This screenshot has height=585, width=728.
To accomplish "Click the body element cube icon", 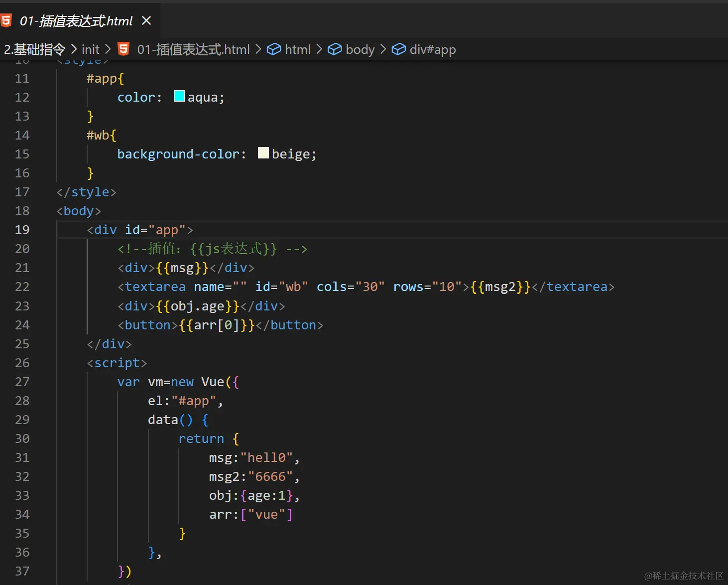I will (x=335, y=49).
